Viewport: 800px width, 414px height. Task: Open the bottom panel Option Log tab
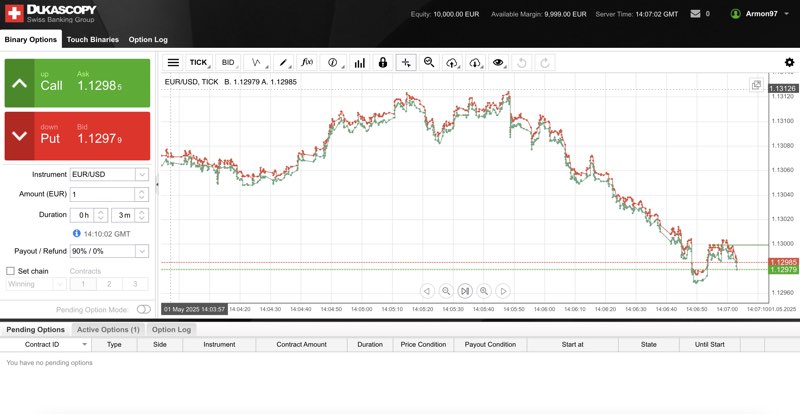coord(171,329)
